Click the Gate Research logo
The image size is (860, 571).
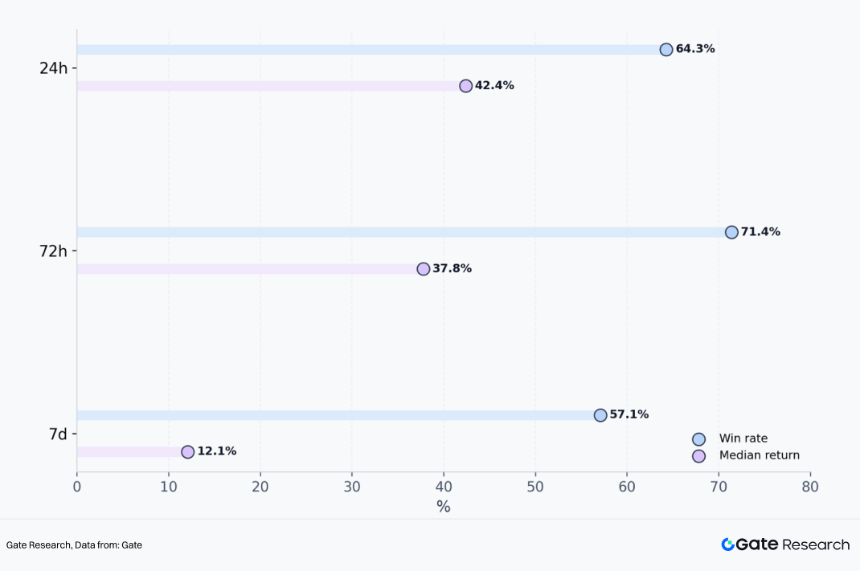tap(785, 544)
